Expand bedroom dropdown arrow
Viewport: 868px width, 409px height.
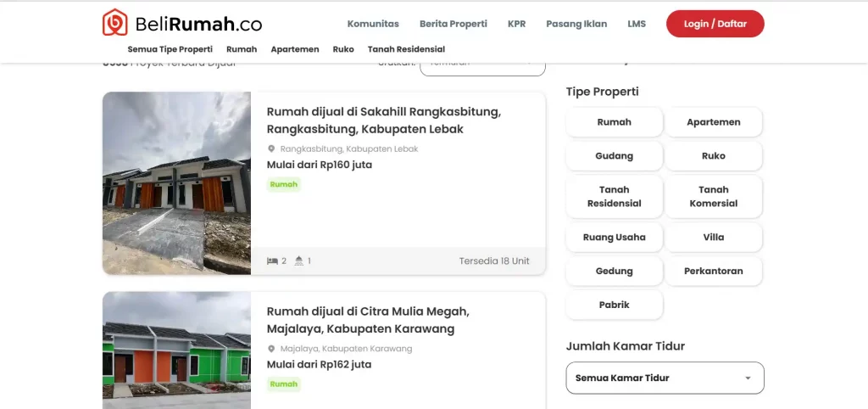[748, 378]
